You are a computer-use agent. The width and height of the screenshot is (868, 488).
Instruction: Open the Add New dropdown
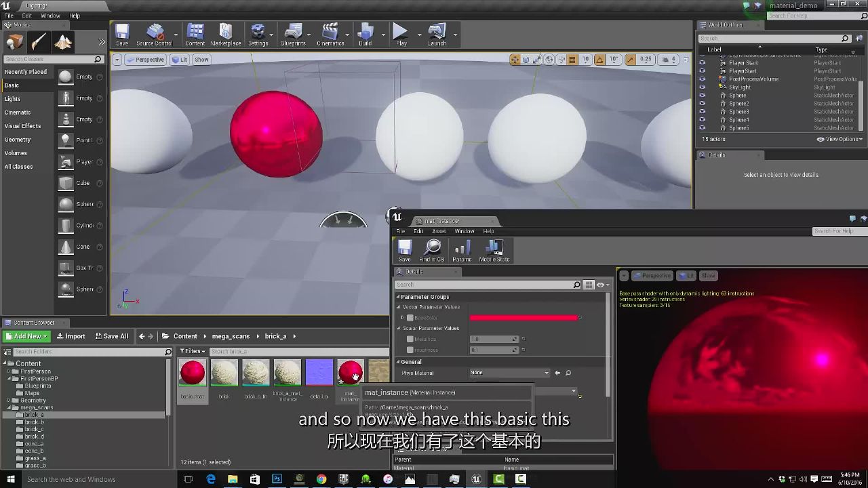[27, 336]
